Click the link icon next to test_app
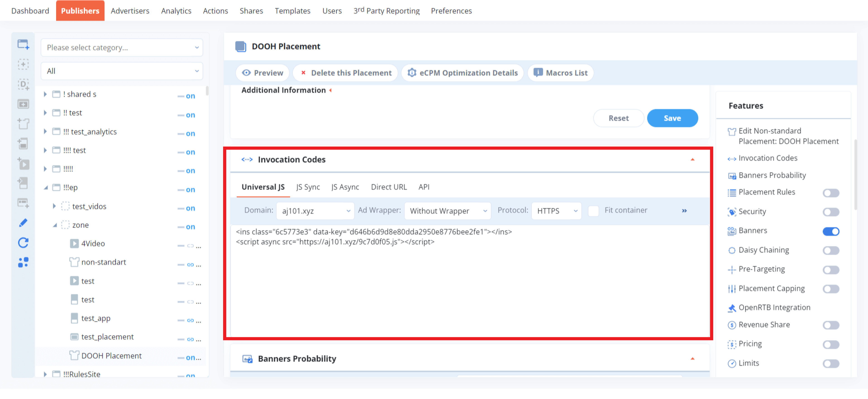 pos(190,320)
